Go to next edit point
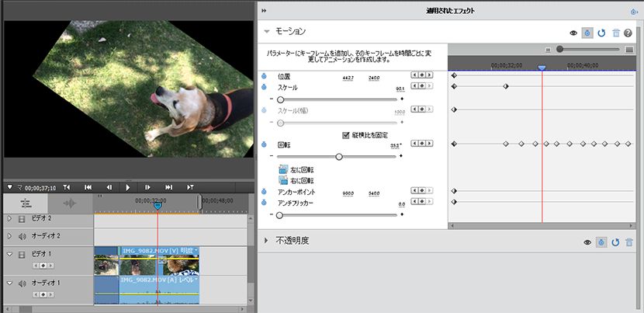The image size is (644, 313). point(169,187)
